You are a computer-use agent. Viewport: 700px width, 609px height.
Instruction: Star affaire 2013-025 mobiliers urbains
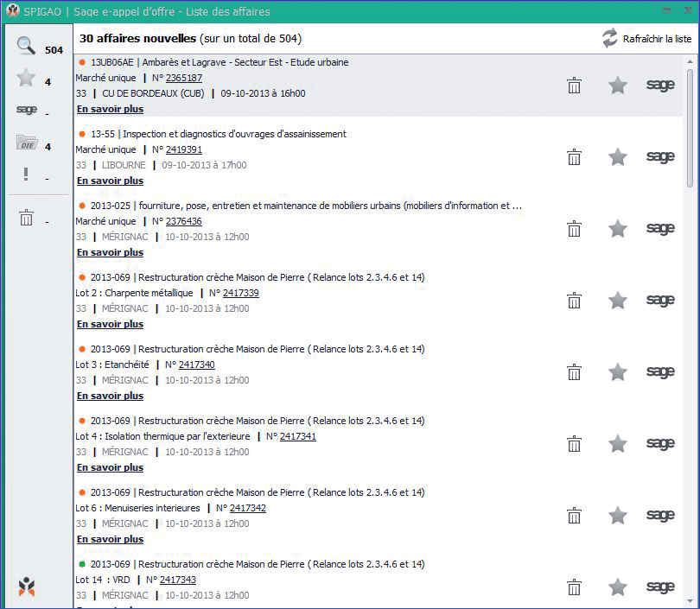618,229
